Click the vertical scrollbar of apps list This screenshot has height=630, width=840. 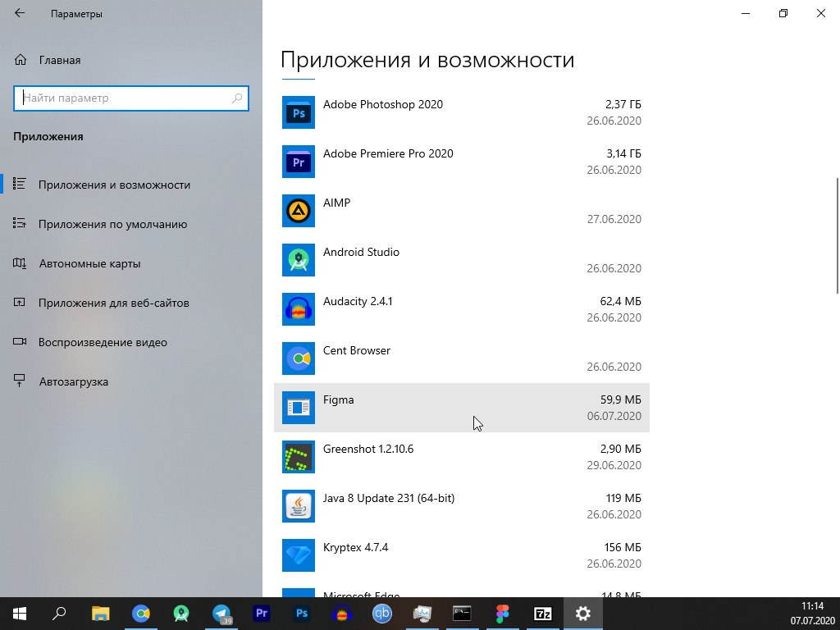[837, 235]
